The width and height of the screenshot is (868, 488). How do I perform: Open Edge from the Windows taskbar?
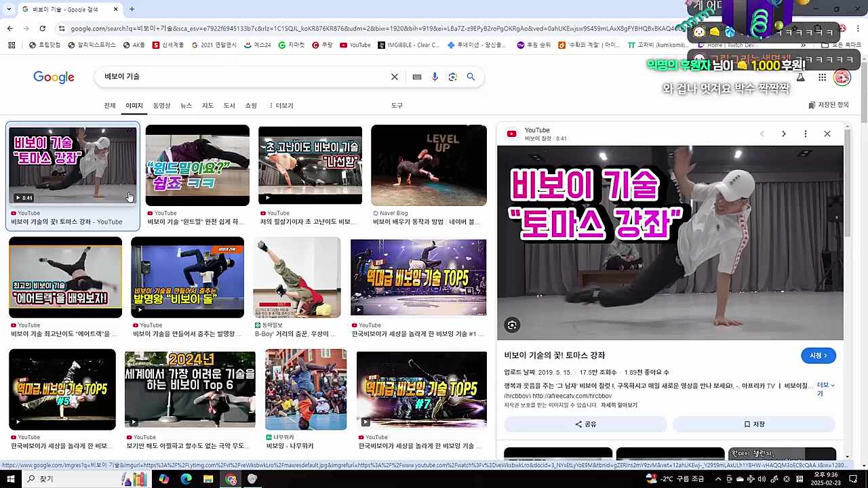coord(186,479)
